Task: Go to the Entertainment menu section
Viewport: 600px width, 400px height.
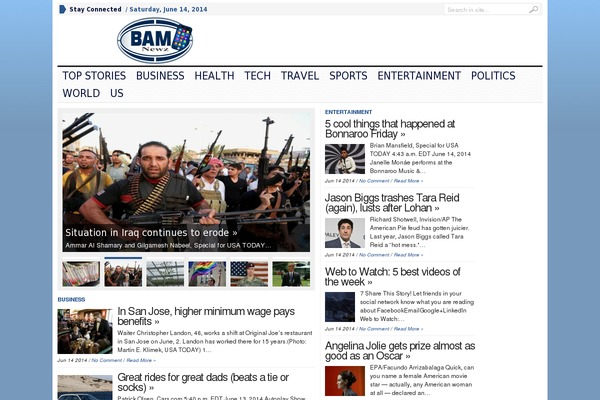Action: [x=419, y=76]
